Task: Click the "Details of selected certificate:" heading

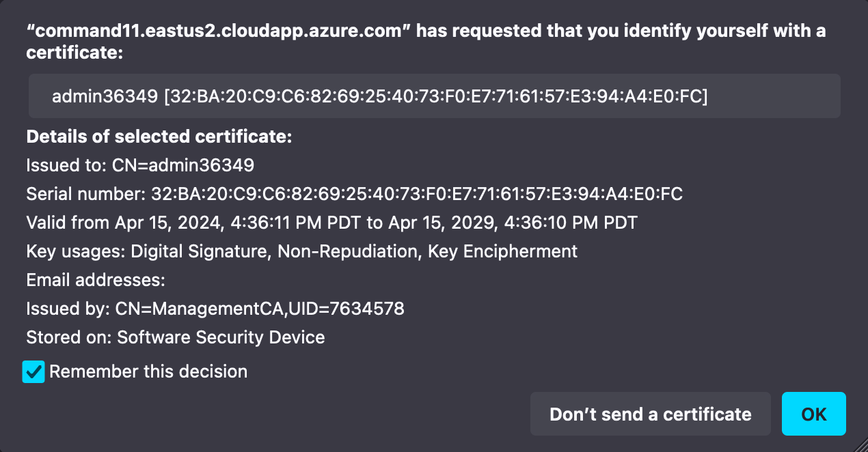Action: point(159,137)
